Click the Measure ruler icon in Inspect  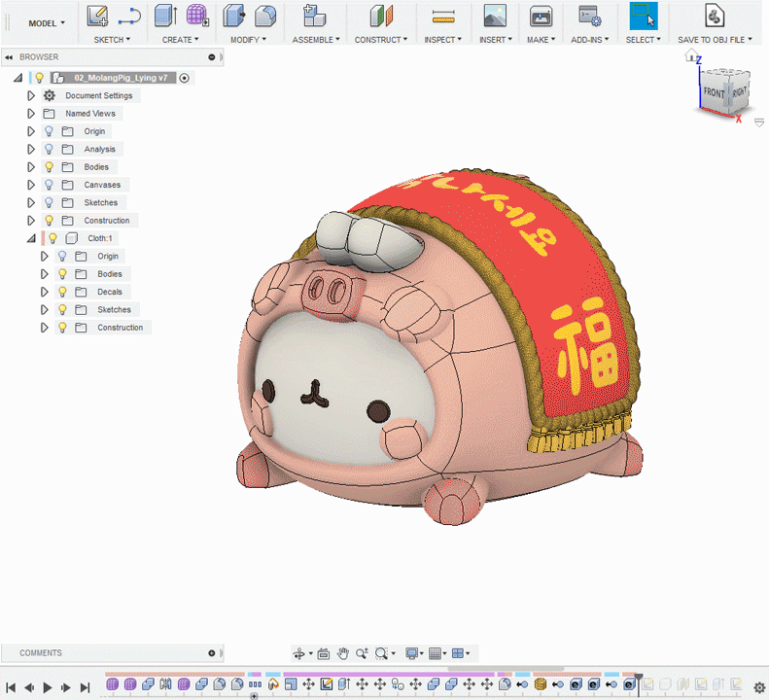443,17
